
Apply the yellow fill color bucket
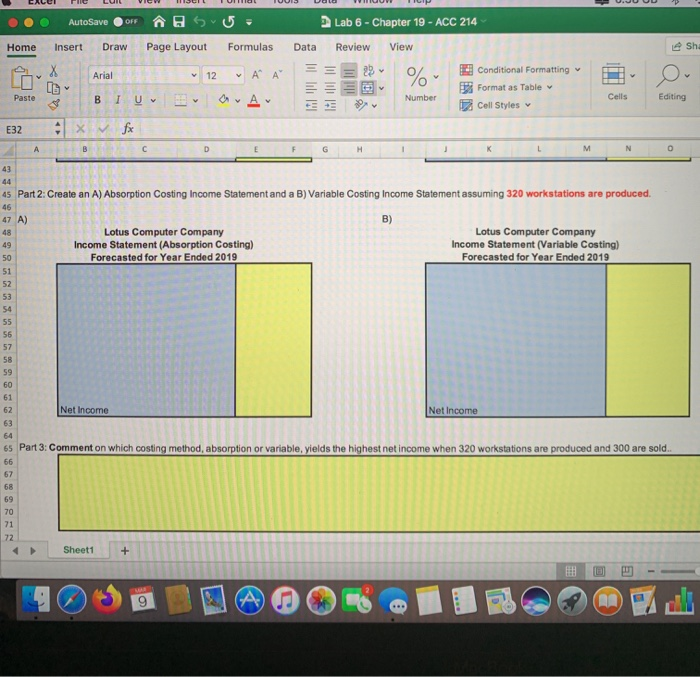223,100
